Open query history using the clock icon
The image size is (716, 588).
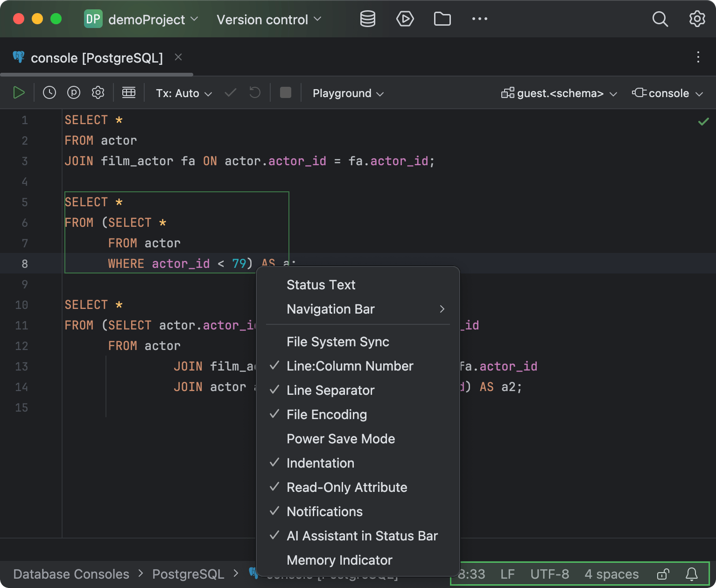pos(49,92)
